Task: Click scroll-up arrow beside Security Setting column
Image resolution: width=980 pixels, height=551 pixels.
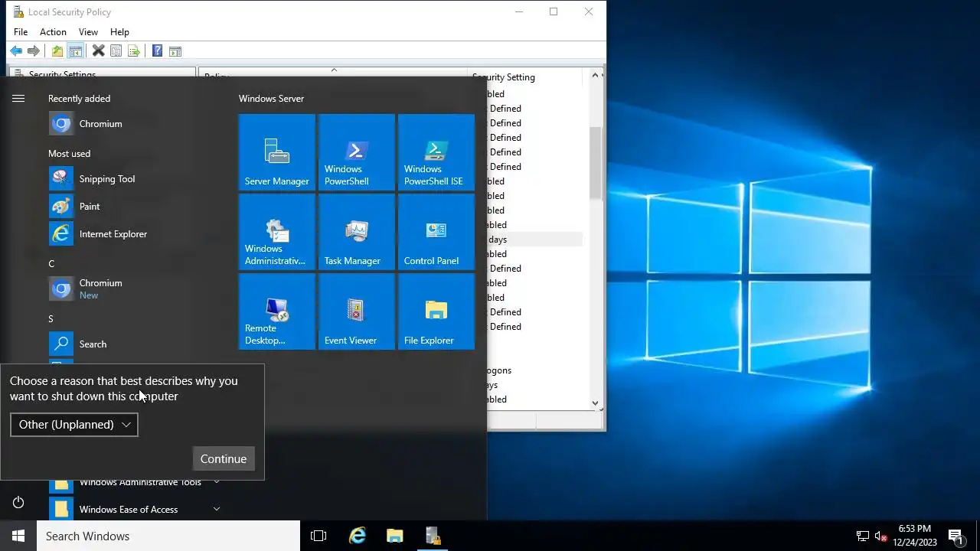Action: (595, 76)
